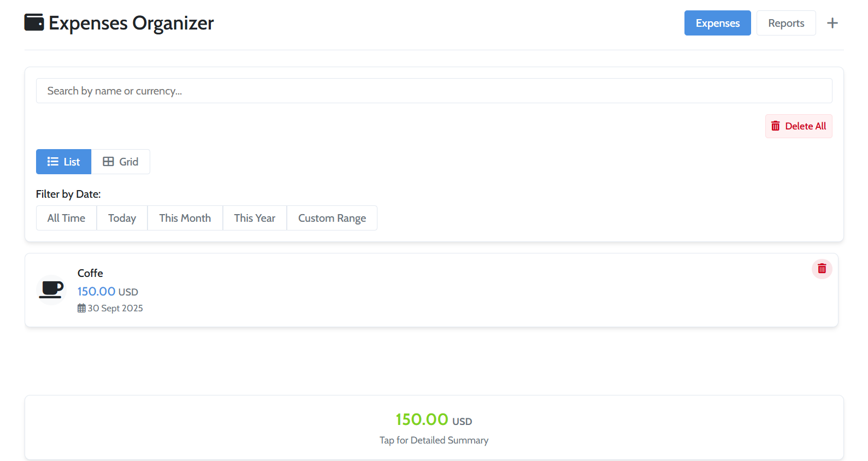Switch to the Reports tab
The height and width of the screenshot is (461, 868).
coord(786,22)
